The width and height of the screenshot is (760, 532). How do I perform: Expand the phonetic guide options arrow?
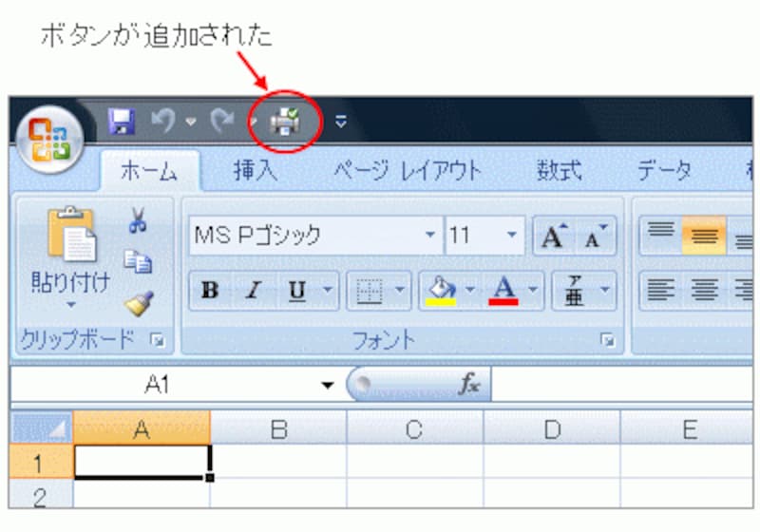pyautogui.click(x=605, y=291)
